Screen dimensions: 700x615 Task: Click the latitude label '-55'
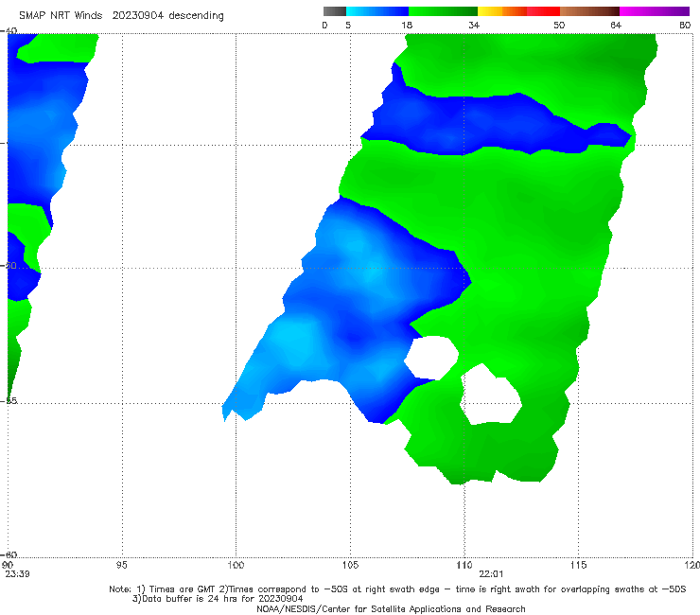9,400
